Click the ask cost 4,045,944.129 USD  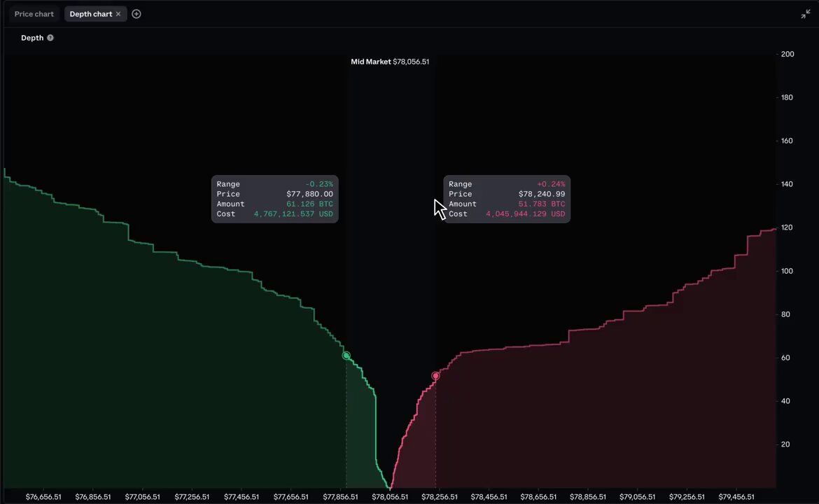[526, 213]
